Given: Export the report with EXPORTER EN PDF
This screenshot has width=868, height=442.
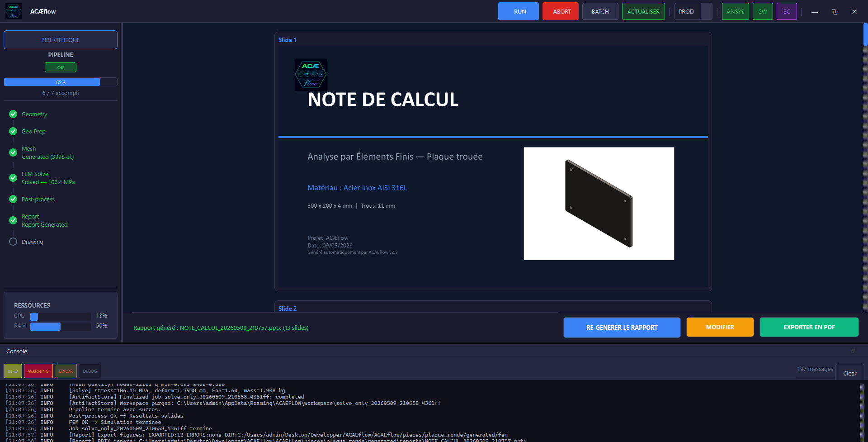Looking at the screenshot, I should [809, 327].
